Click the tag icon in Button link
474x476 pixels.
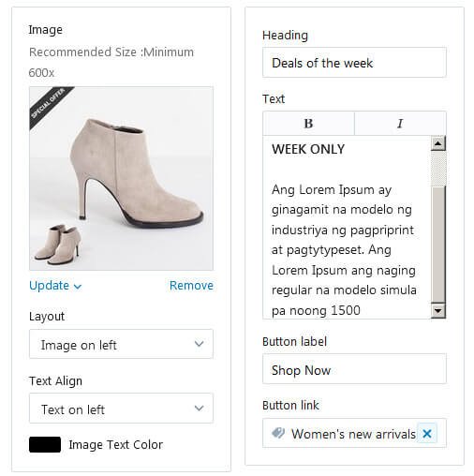[278, 433]
